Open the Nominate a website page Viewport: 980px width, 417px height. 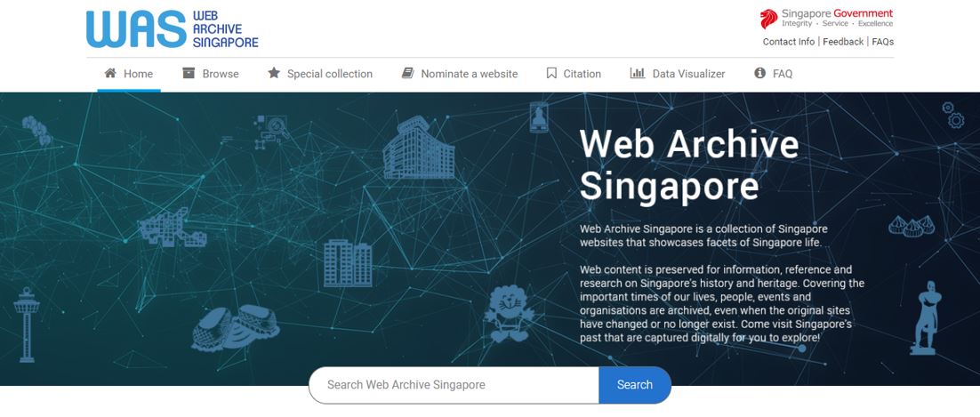(470, 74)
